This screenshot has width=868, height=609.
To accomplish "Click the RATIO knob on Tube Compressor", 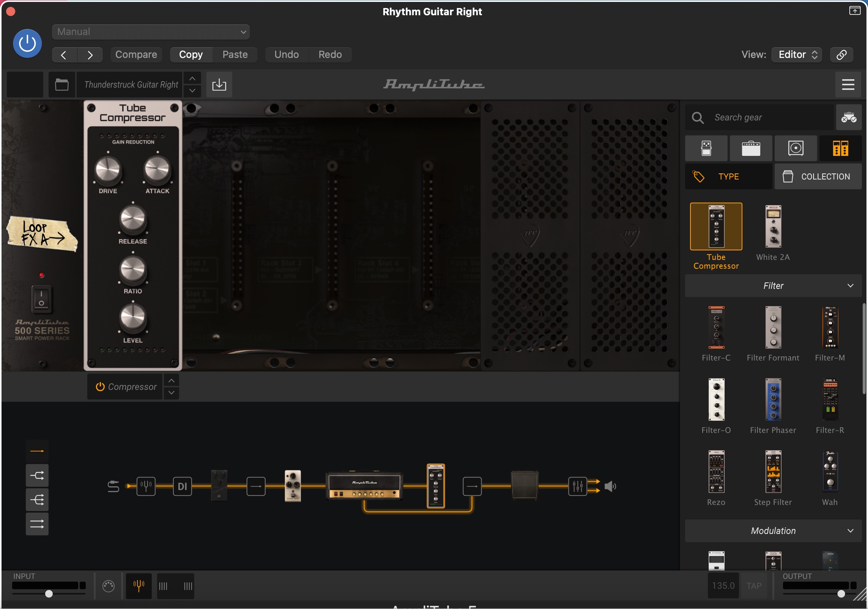I will pyautogui.click(x=133, y=269).
